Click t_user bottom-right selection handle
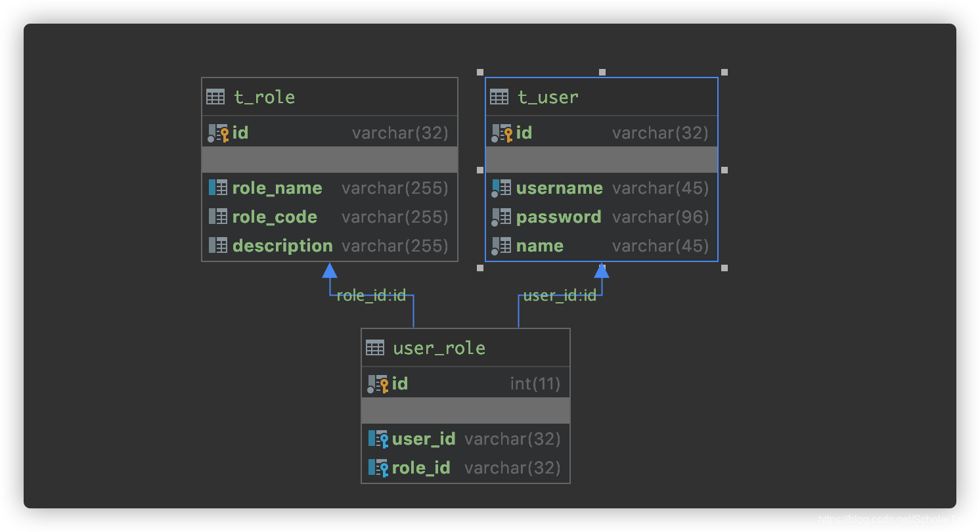Viewport: 980px width, 532px height. (724, 268)
